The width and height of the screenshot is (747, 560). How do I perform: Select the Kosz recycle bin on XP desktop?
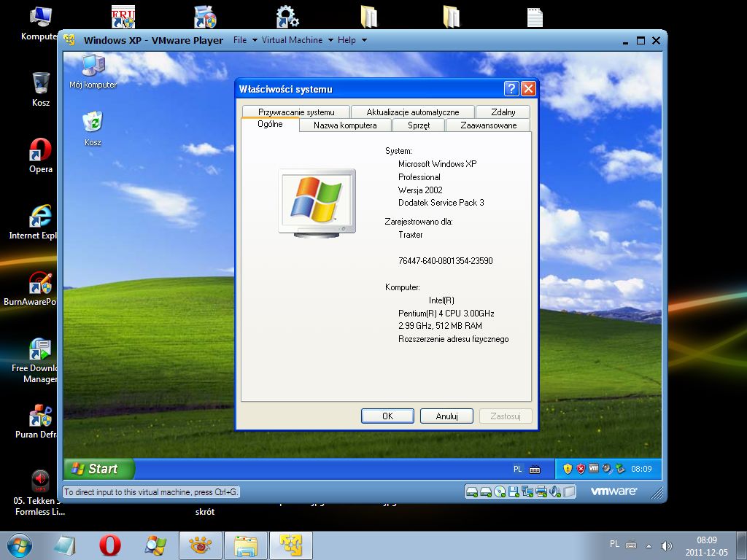pos(93,128)
